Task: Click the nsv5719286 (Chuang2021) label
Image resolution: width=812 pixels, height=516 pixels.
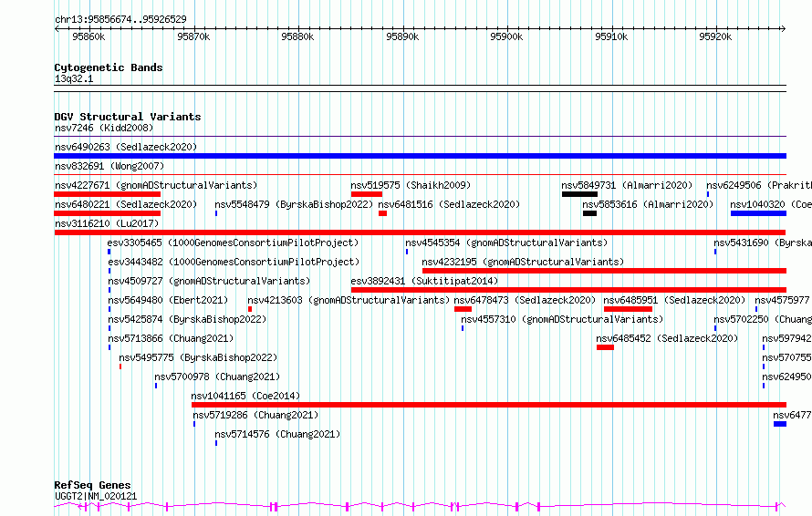Action: 255,415
